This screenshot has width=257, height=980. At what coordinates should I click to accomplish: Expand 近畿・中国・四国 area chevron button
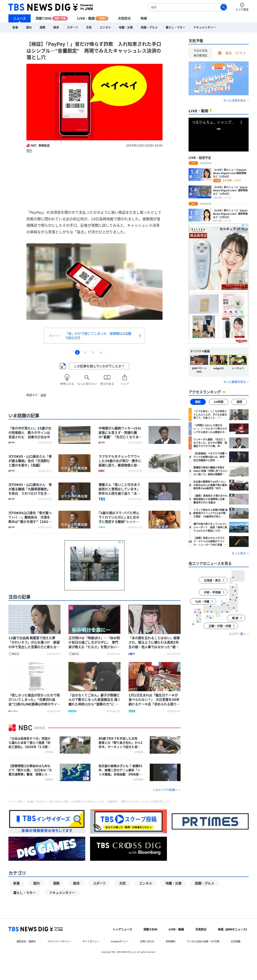pos(221,626)
